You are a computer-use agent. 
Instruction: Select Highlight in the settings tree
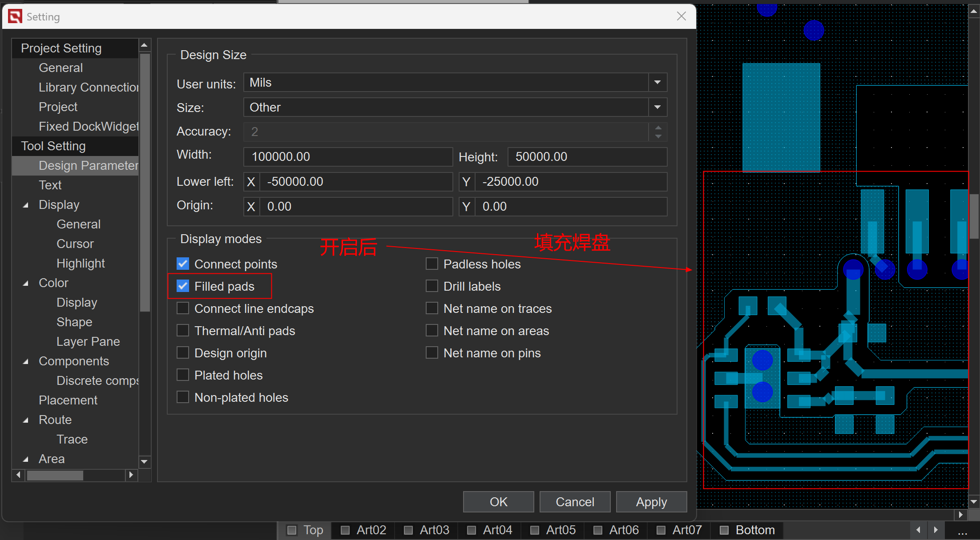pyautogui.click(x=81, y=264)
